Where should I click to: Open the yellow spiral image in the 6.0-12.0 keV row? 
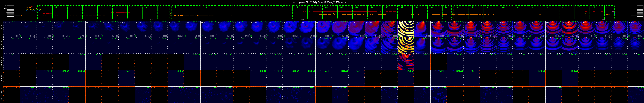(x=406, y=45)
